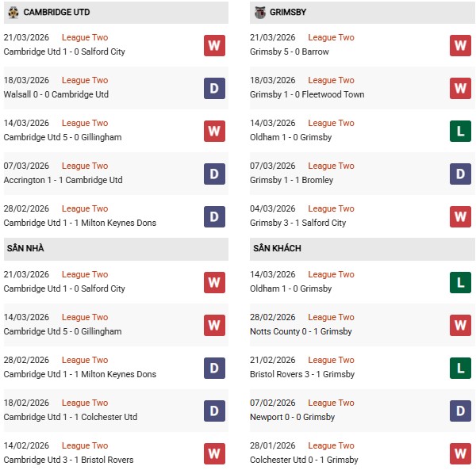Open the Accrington 1 - 1 Cambridge Utd match

(63, 180)
